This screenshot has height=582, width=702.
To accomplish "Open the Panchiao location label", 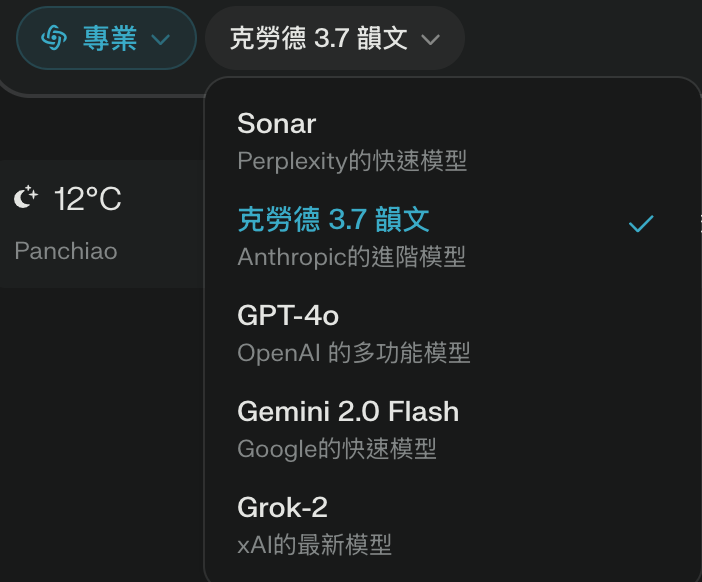I will tap(66, 250).
